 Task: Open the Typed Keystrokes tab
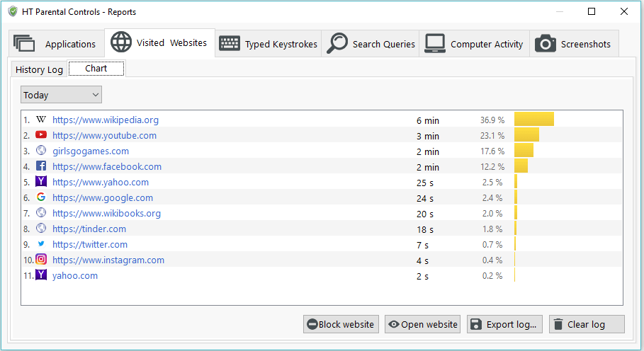pos(269,43)
